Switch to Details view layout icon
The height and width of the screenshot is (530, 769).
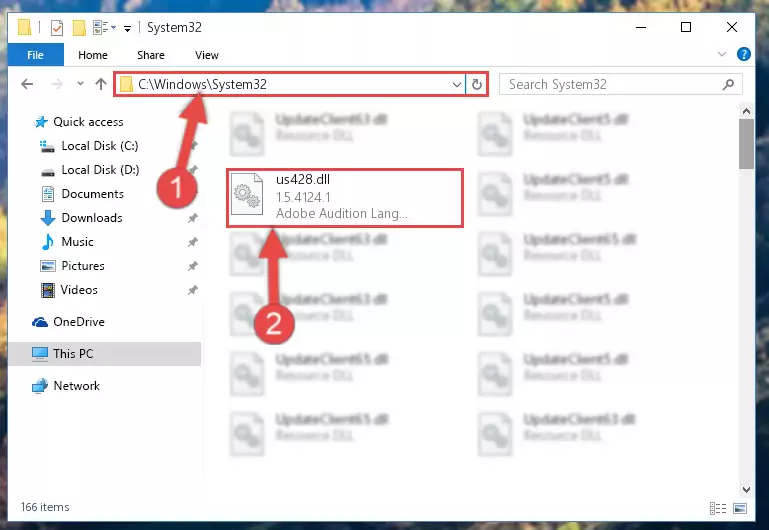pos(718,508)
